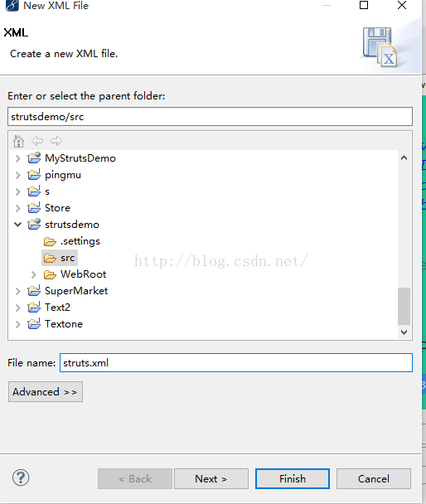Close the New XML File dialog
The width and height of the screenshot is (426, 504).
(402, 5)
